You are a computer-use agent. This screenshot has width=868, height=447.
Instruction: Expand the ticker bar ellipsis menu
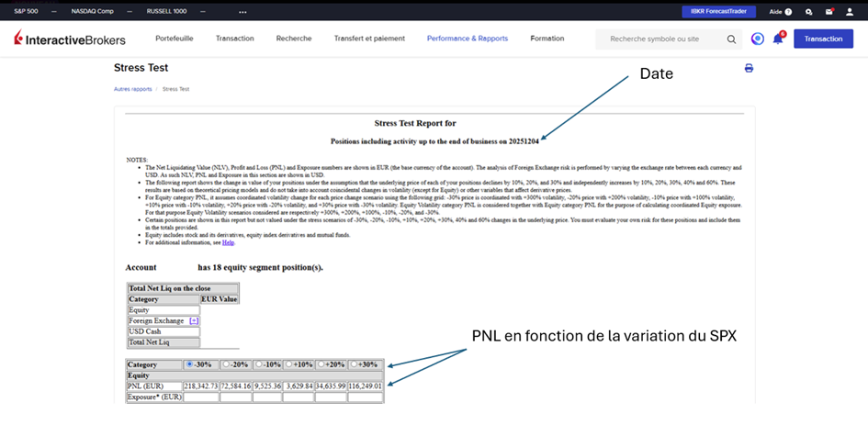pyautogui.click(x=243, y=12)
